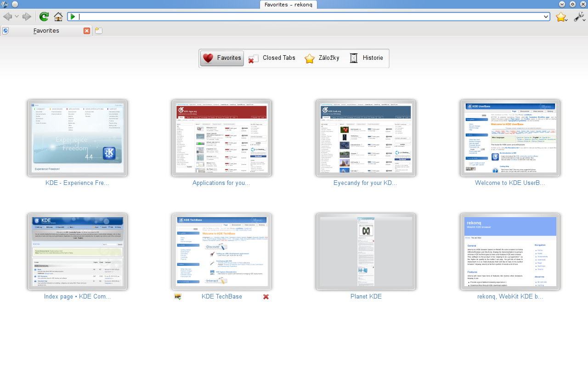Switch to the Favorites heart section
Screen dimensions: 588x368
pos(222,58)
